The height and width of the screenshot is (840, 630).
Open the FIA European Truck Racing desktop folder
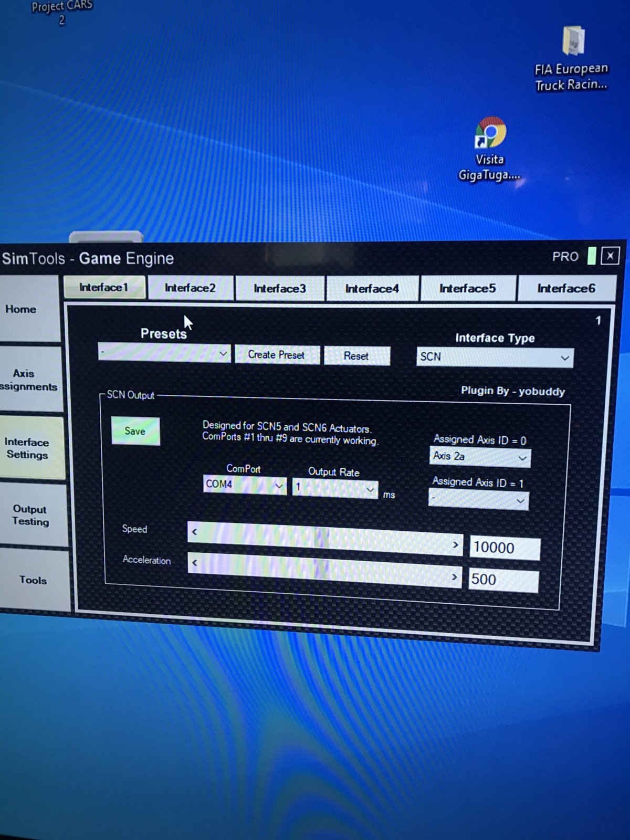pyautogui.click(x=572, y=58)
